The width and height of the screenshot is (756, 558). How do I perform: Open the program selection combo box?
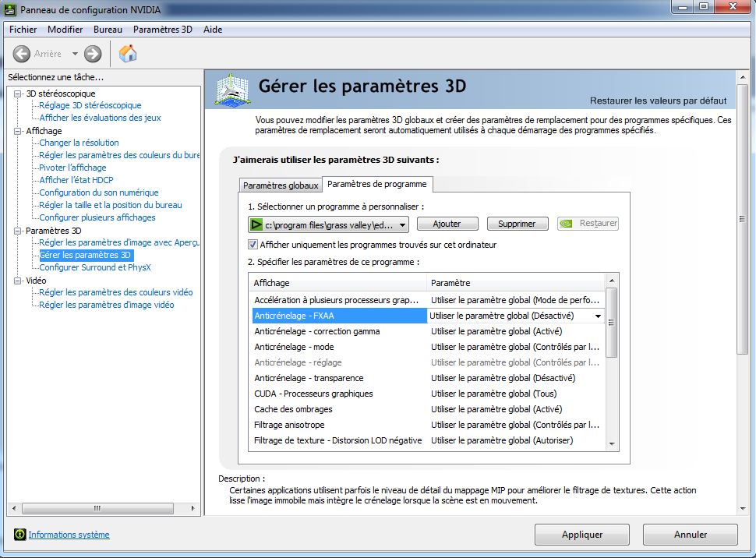coord(328,224)
